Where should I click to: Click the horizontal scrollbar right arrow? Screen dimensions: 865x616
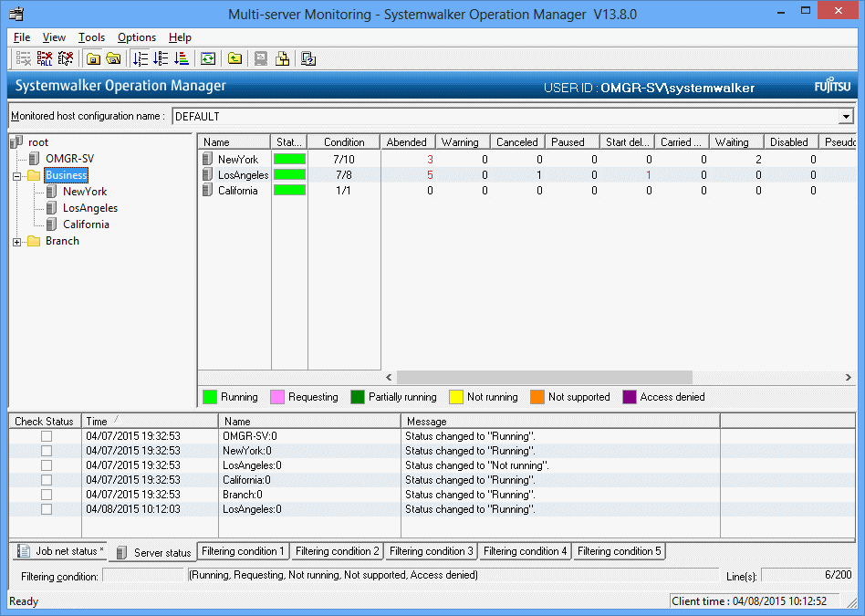[848, 377]
